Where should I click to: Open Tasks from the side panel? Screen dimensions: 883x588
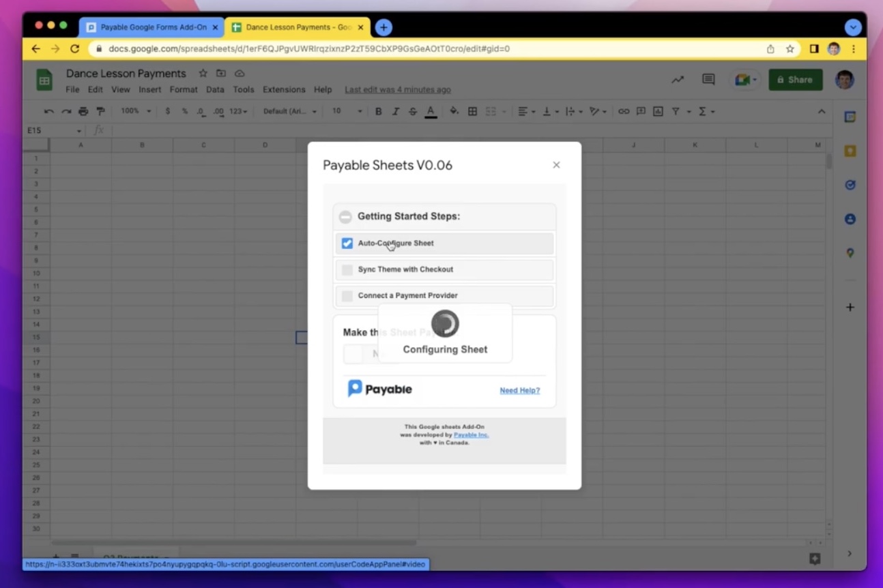(850, 184)
